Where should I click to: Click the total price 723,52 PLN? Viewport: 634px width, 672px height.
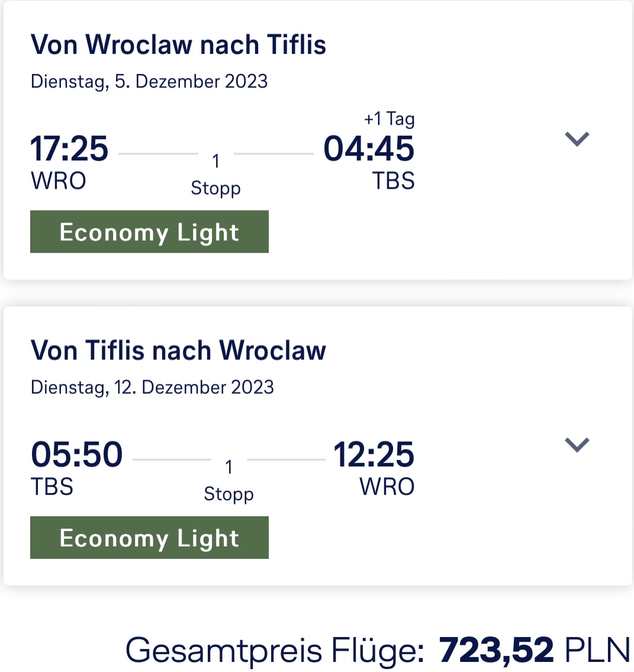coord(535,650)
